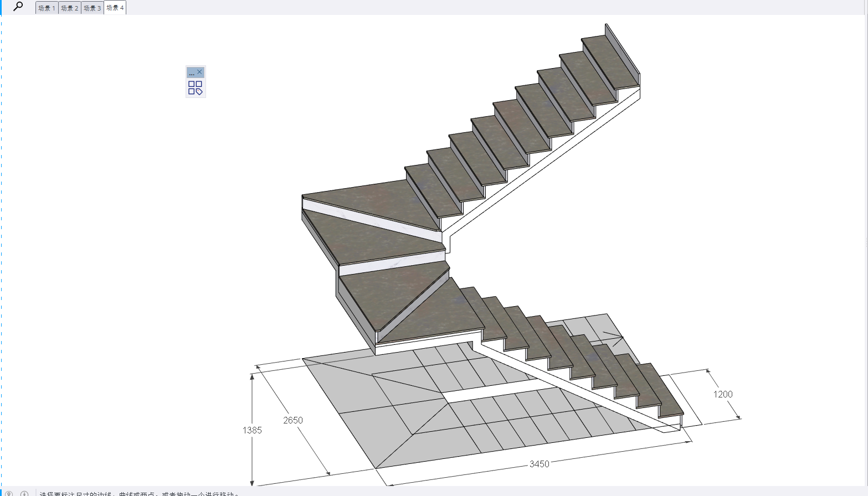Viewport: 868px width, 496px height.
Task: Click the right-edge panel grip handle
Action: [x=866, y=242]
